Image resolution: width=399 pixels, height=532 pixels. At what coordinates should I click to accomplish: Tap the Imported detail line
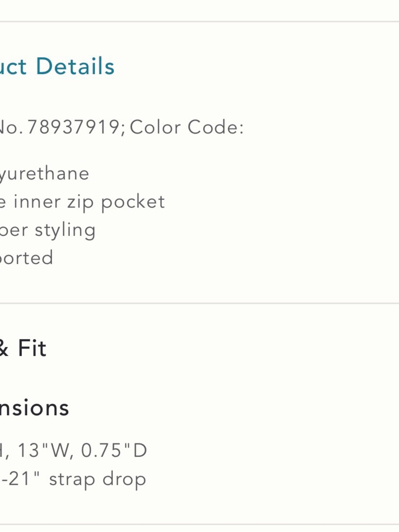point(26,258)
